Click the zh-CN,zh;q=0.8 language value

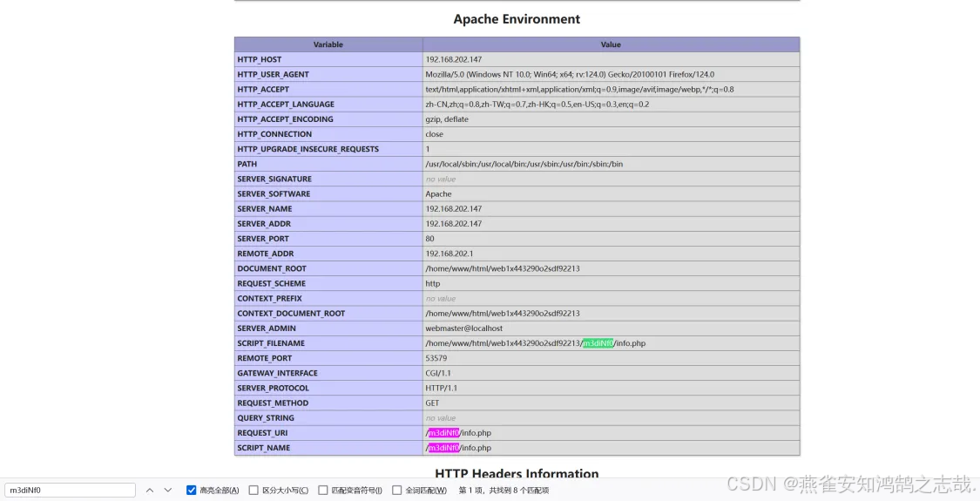[x=537, y=105]
